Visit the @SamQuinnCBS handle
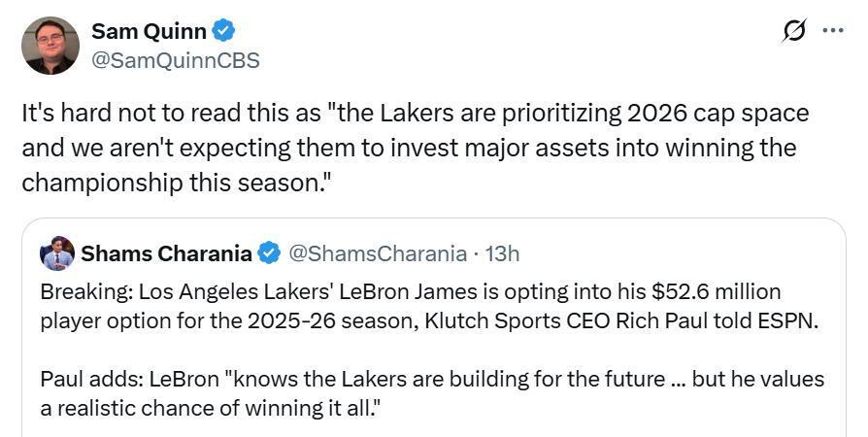868x437 pixels. click(175, 60)
